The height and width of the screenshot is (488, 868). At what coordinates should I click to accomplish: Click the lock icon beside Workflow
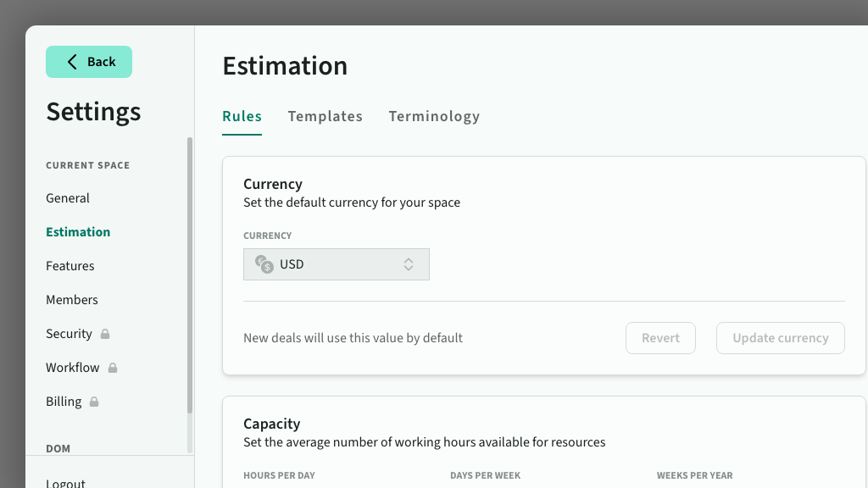[113, 368]
